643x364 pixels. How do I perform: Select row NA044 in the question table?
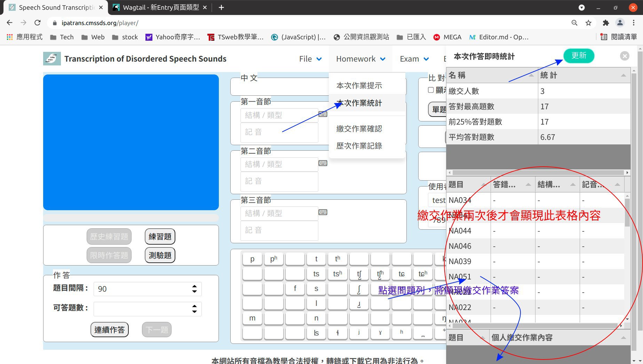(x=460, y=231)
